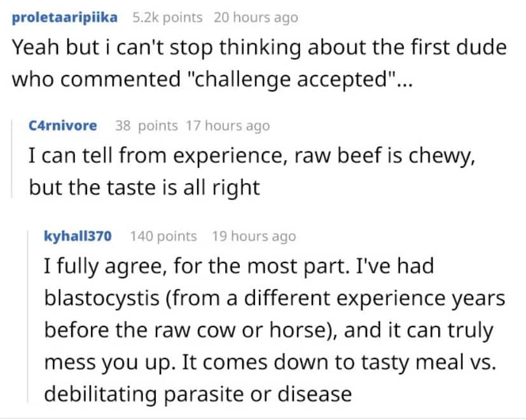Click the 140 points score
526x420 pixels.
tap(163, 236)
